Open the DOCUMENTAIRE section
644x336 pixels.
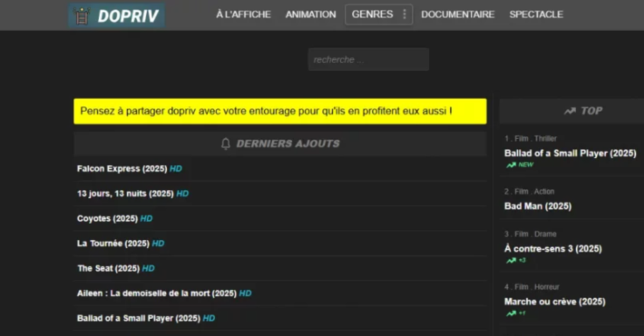[458, 14]
